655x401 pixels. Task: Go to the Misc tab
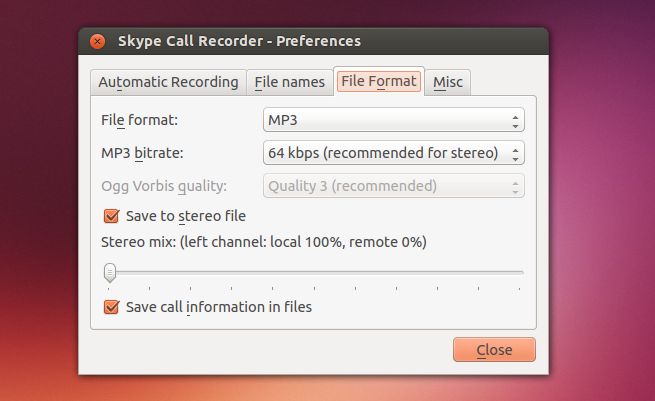(448, 82)
